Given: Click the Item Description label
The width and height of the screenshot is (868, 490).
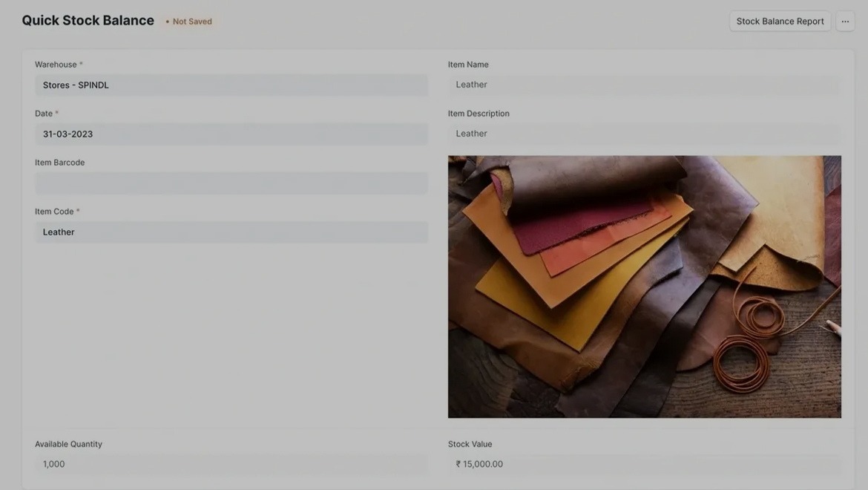Looking at the screenshot, I should point(479,114).
